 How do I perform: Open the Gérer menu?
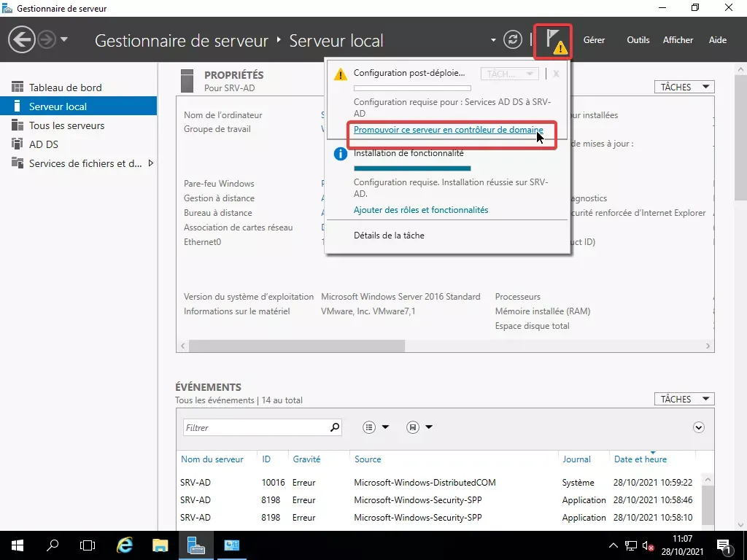pyautogui.click(x=594, y=40)
